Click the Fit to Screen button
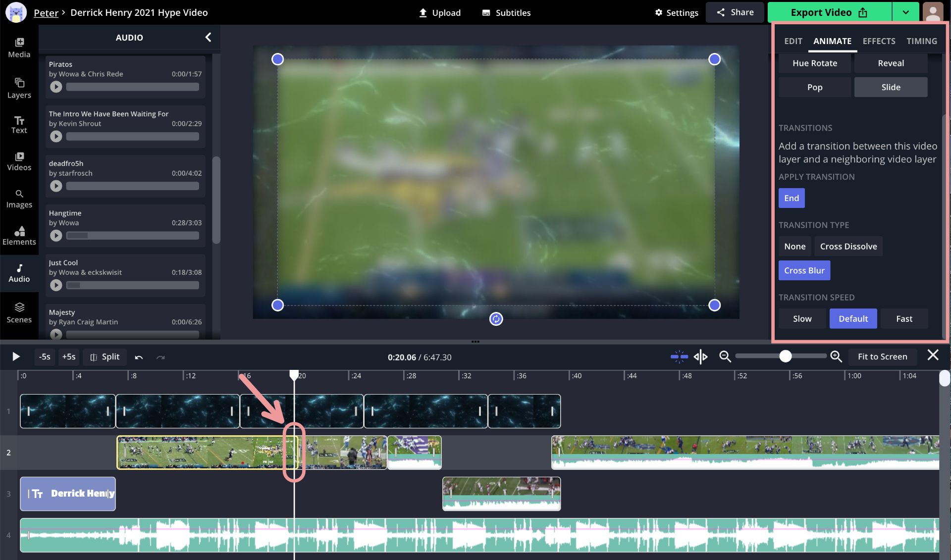This screenshot has width=951, height=560. pos(882,356)
